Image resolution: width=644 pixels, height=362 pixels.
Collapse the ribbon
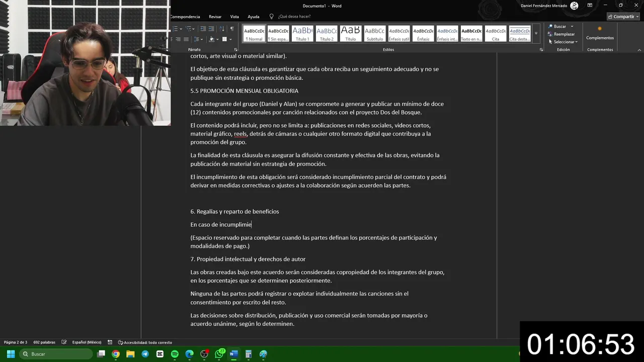click(639, 50)
